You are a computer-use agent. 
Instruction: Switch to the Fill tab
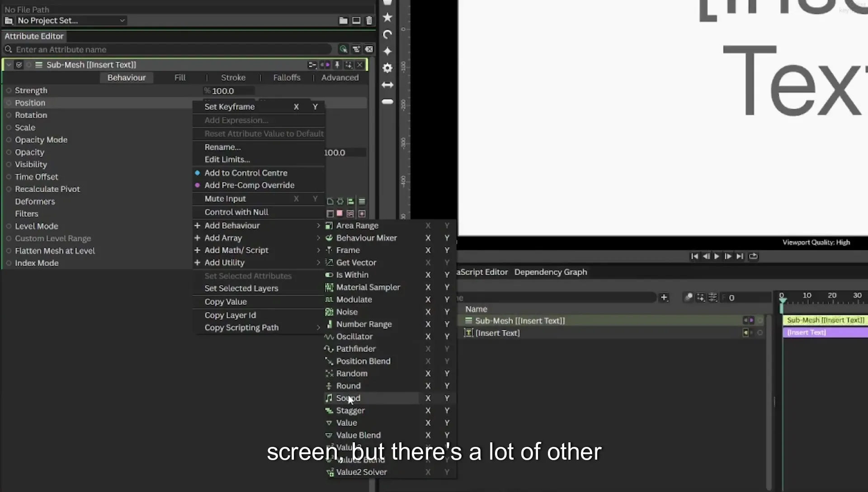[180, 78]
